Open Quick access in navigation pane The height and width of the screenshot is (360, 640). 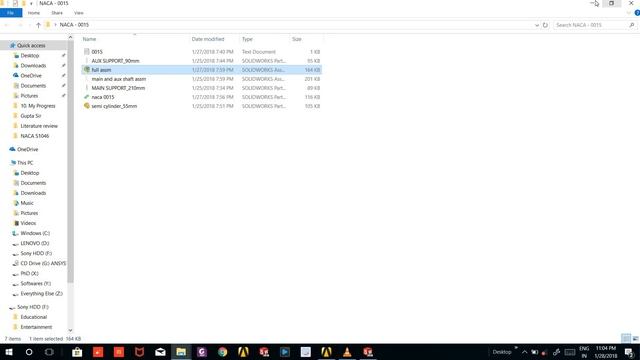point(31,45)
